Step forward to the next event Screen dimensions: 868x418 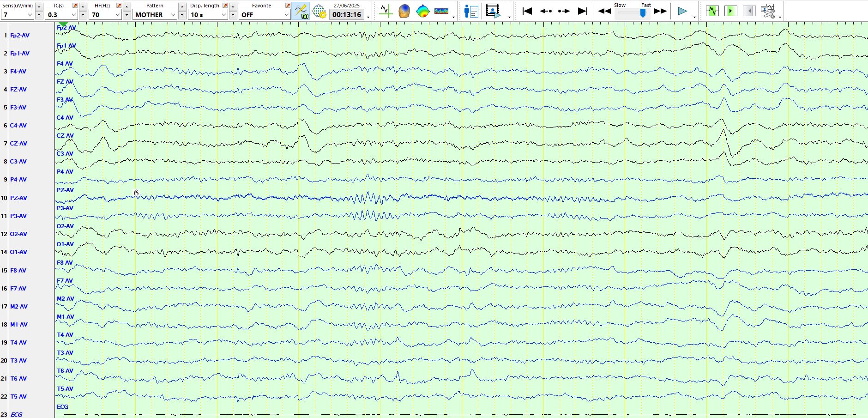click(x=564, y=11)
